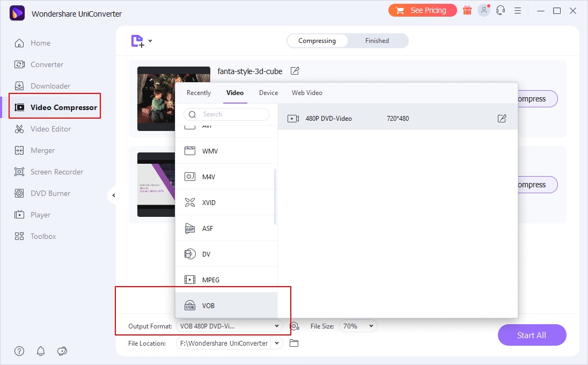Choose WMV format from list
The height and width of the screenshot is (365, 588).
click(x=226, y=151)
